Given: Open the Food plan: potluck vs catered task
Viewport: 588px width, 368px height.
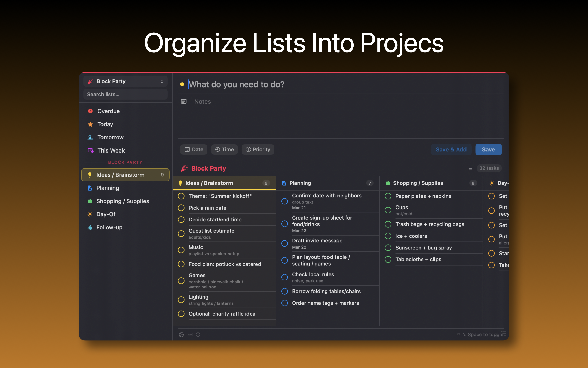Looking at the screenshot, I should pyautogui.click(x=225, y=264).
